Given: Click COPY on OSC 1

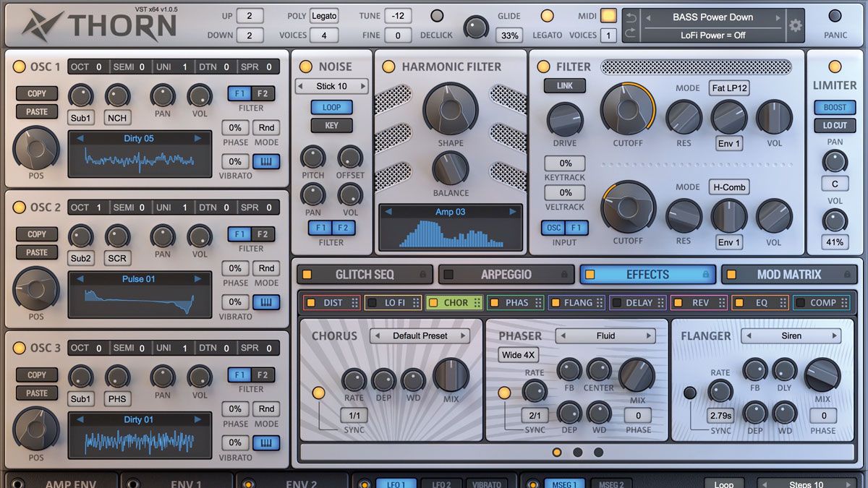Looking at the screenshot, I should coord(36,93).
